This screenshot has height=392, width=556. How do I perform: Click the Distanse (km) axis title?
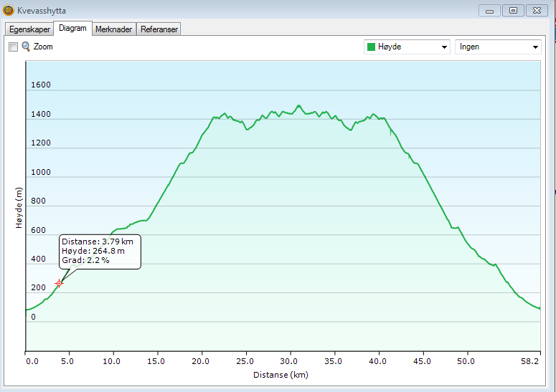[x=281, y=375]
